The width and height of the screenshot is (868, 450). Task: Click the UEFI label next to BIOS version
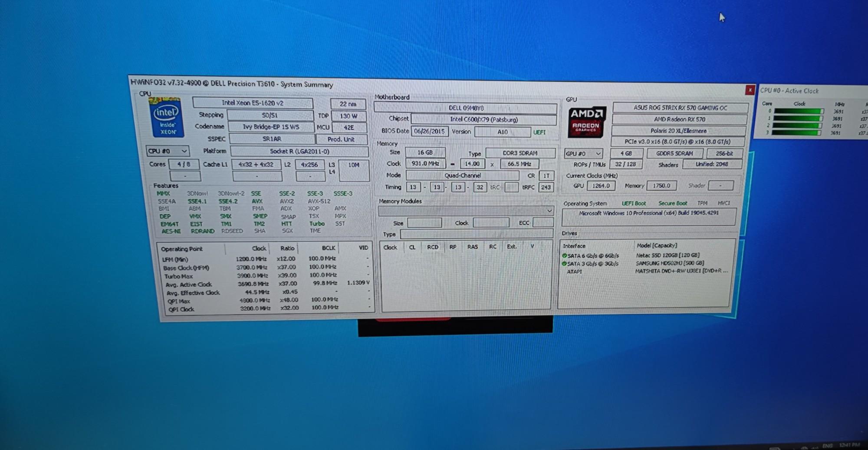coord(539,132)
